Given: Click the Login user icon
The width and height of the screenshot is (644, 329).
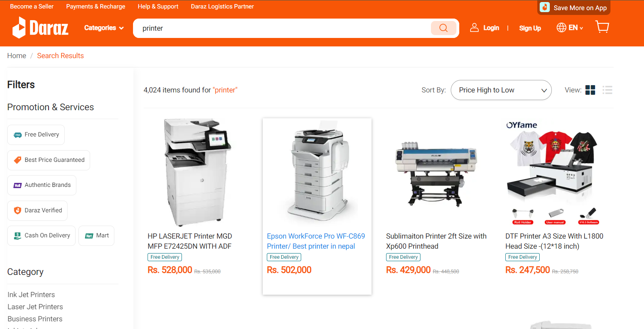Looking at the screenshot, I should pos(474,28).
